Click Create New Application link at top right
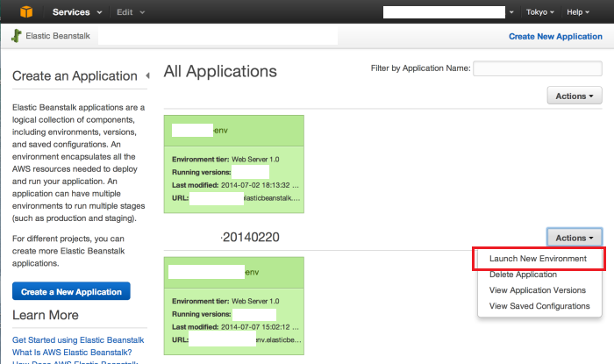The height and width of the screenshot is (364, 614). pyautogui.click(x=555, y=37)
